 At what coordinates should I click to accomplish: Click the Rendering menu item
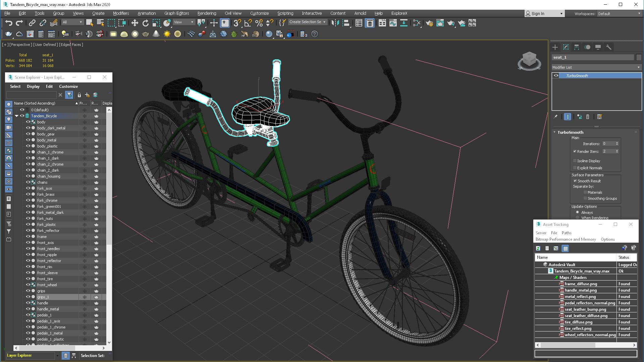[206, 13]
